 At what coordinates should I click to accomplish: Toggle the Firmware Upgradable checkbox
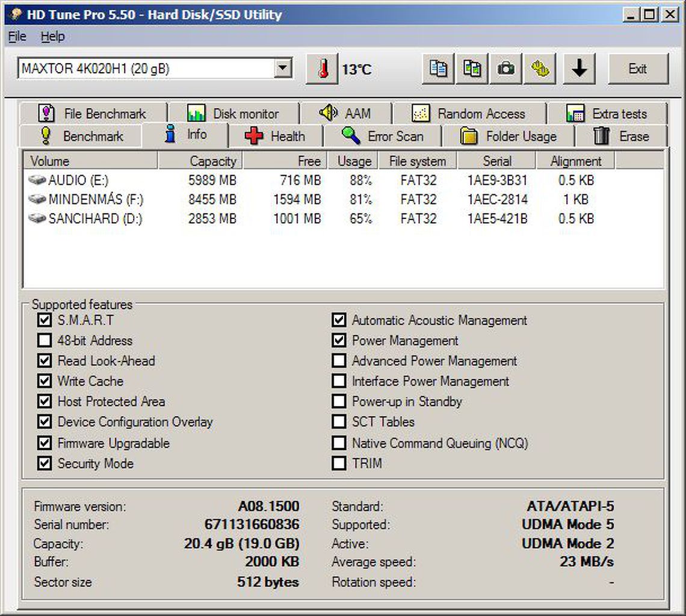[x=44, y=443]
